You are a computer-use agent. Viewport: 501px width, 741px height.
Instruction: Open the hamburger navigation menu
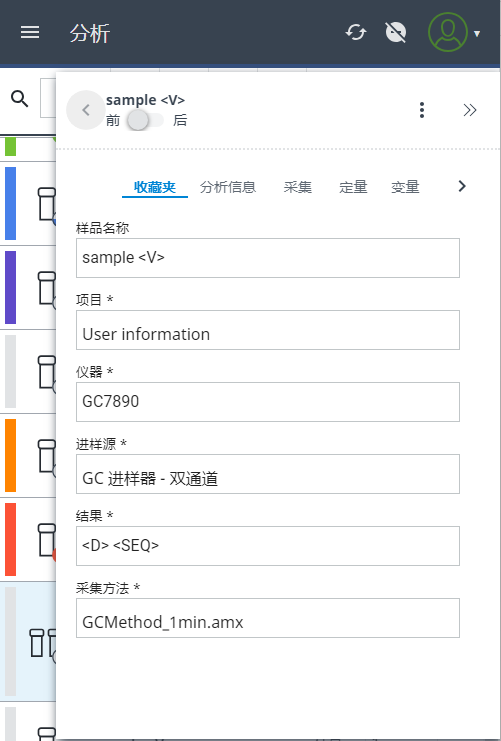click(x=30, y=33)
